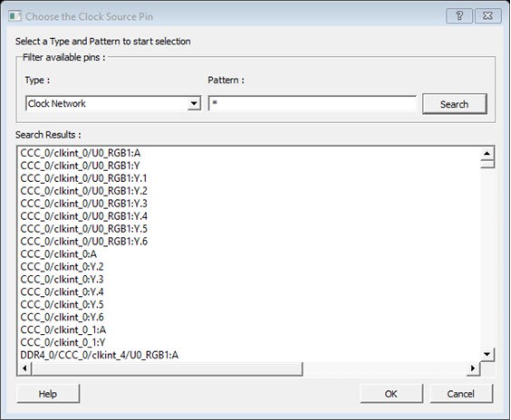Viewport: 511px width, 420px height.
Task: Click the vertical scrollbar up arrow
Action: (487, 153)
